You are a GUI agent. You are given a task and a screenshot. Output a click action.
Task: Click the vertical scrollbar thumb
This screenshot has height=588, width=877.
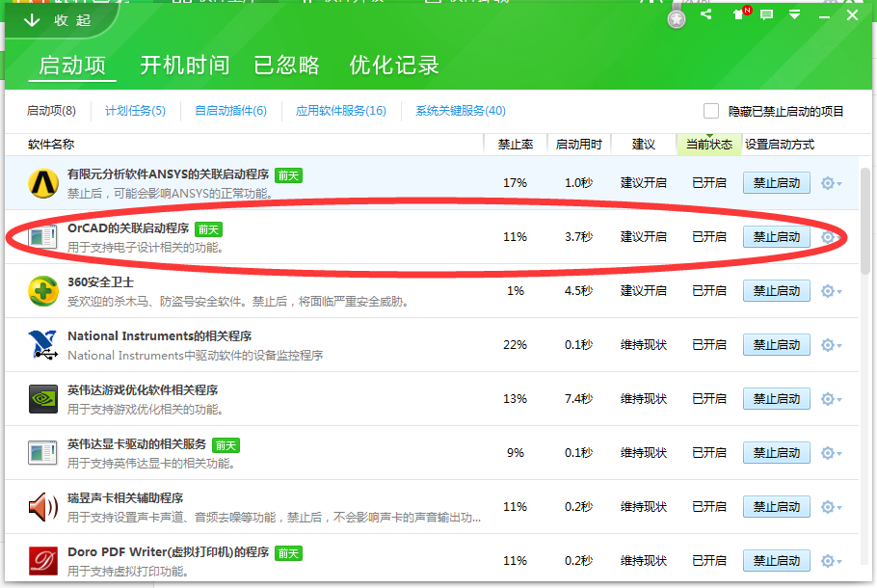[x=865, y=221]
